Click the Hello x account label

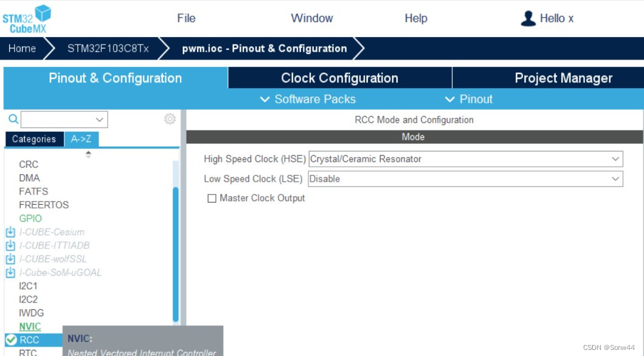click(556, 18)
